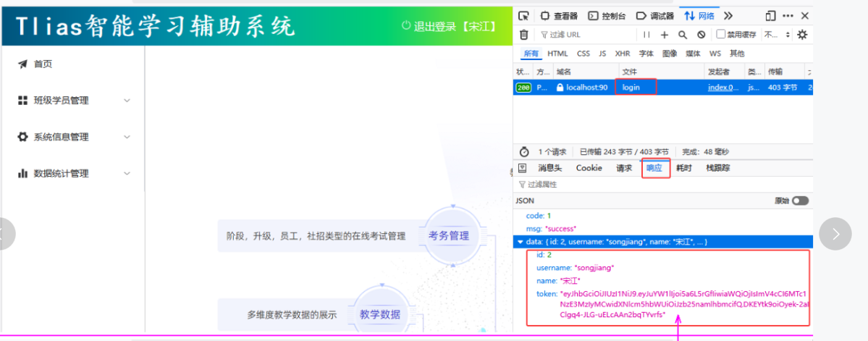Toggle the 原始 raw response switch

click(800, 201)
